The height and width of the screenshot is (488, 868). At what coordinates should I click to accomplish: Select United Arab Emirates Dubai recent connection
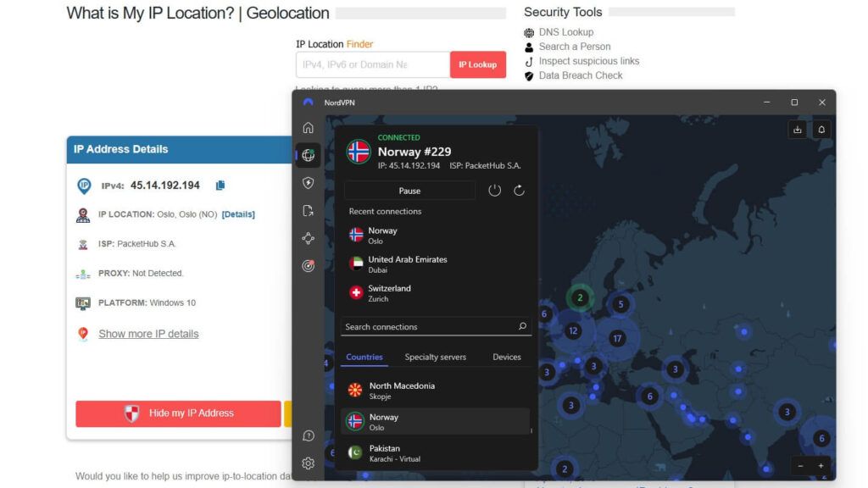pos(437,264)
